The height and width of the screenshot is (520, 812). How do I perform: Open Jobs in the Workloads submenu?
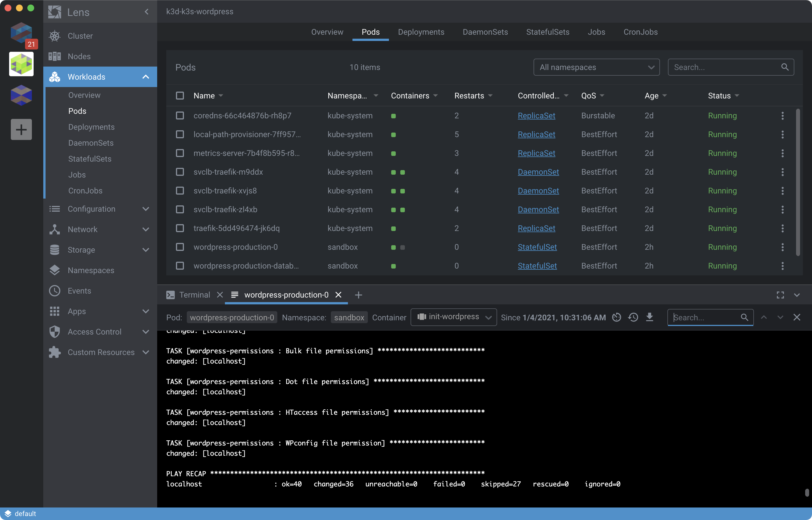pyautogui.click(x=77, y=175)
